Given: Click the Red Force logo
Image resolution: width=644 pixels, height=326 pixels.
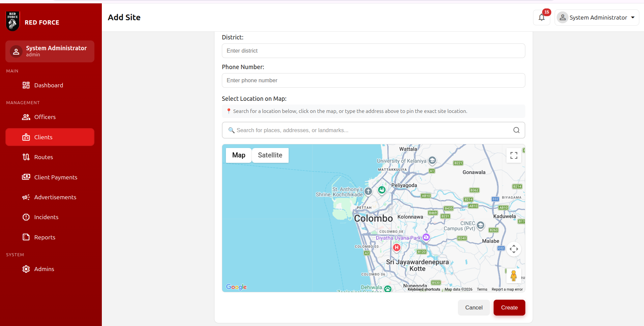Looking at the screenshot, I should pyautogui.click(x=13, y=21).
